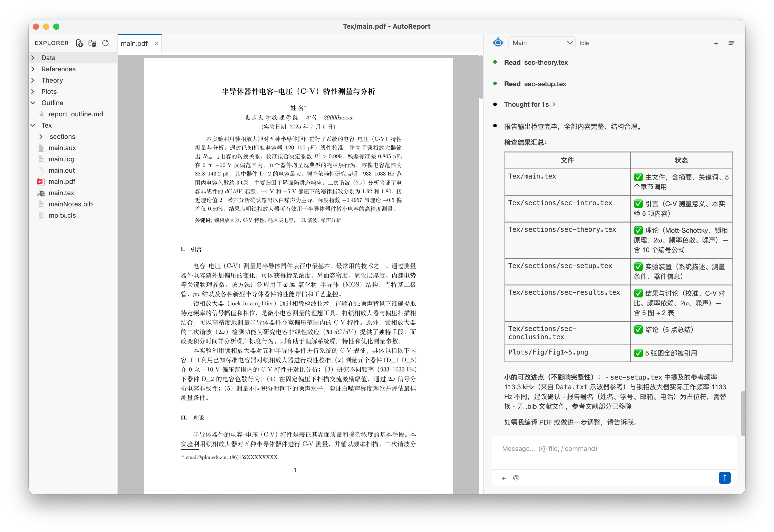Screen dimensions: 774x532
Task: Click the Message input field
Action: tap(614, 449)
